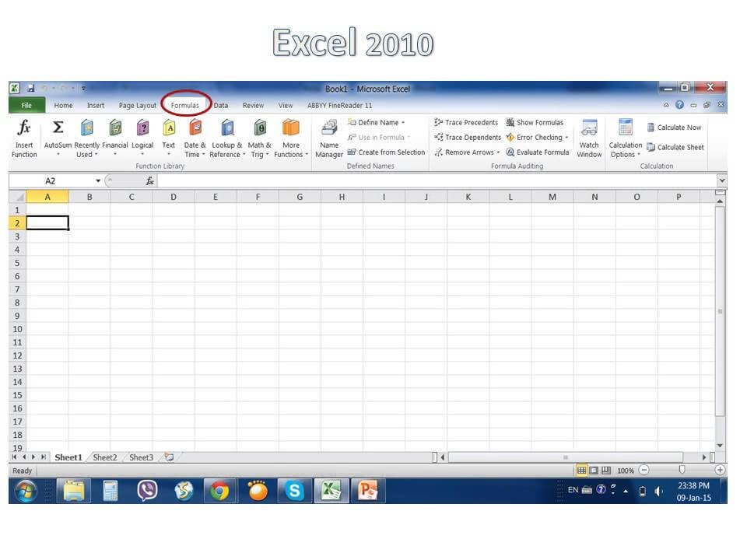Go to next sheet navigation arrow

33,457
